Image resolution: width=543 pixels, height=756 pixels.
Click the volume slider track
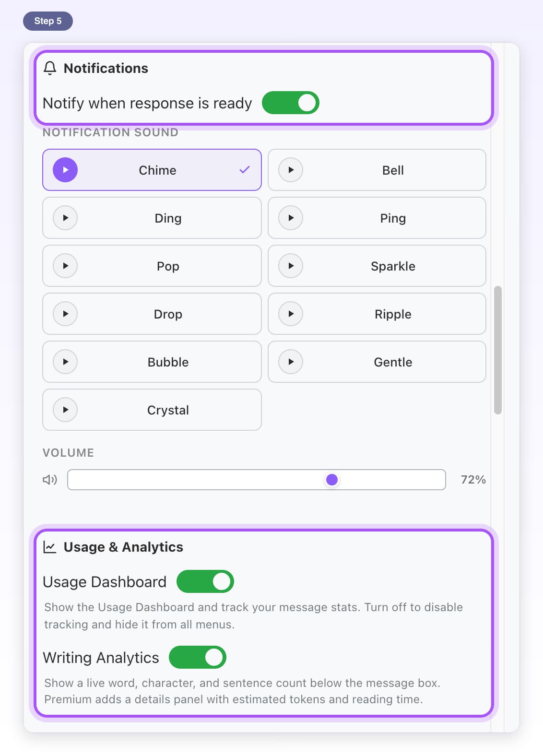pyautogui.click(x=257, y=480)
